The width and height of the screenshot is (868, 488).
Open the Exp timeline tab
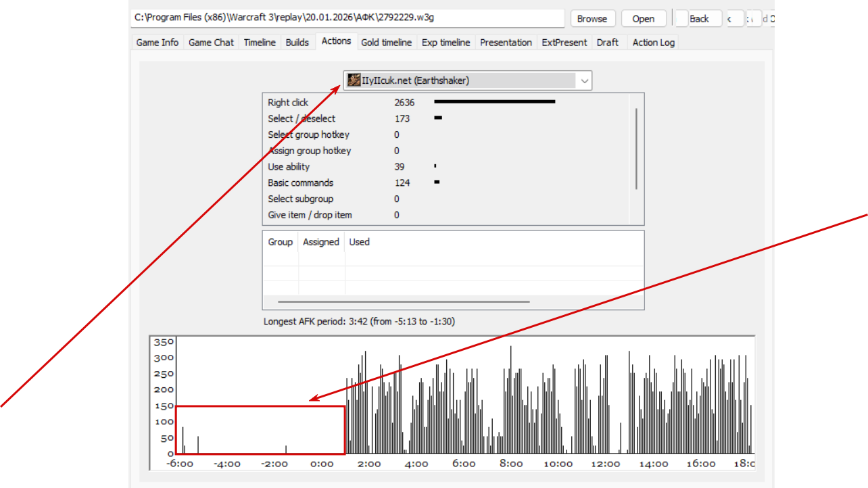click(445, 42)
